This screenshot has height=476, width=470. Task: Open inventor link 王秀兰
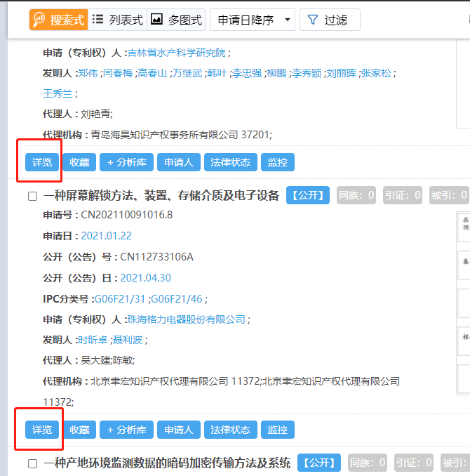click(58, 93)
